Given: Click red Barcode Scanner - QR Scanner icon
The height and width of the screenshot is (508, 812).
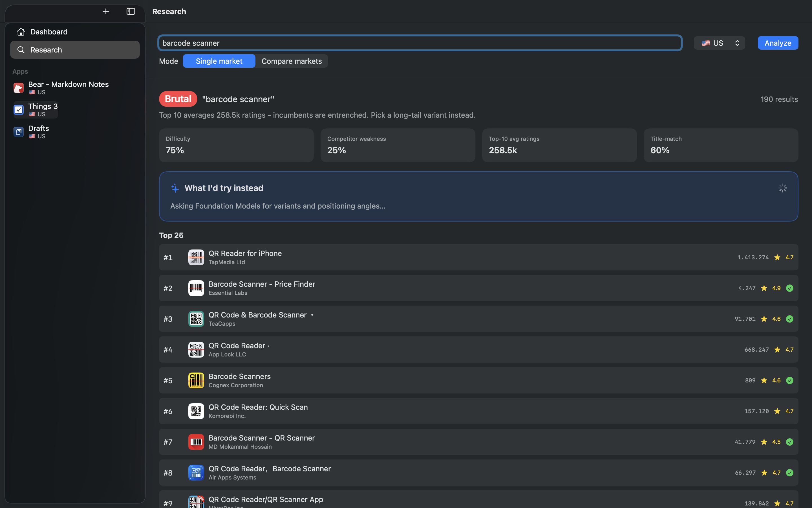Looking at the screenshot, I should pyautogui.click(x=196, y=442).
